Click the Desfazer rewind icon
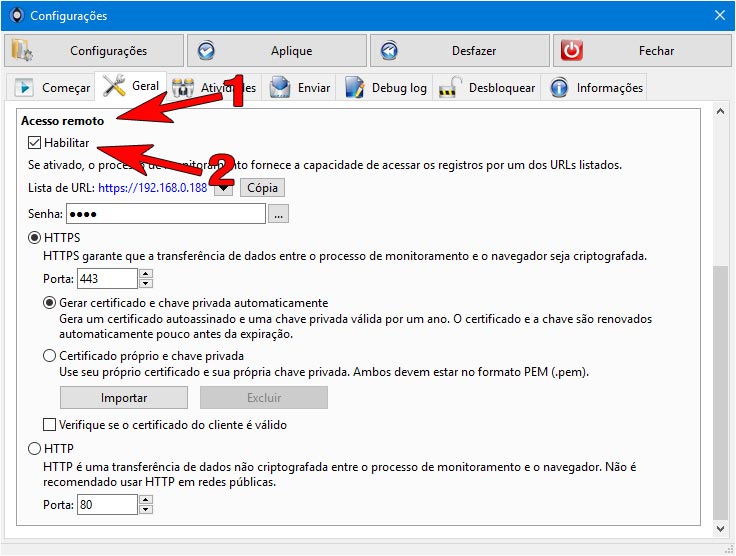Screen dimensions: 736x556 click(x=389, y=51)
